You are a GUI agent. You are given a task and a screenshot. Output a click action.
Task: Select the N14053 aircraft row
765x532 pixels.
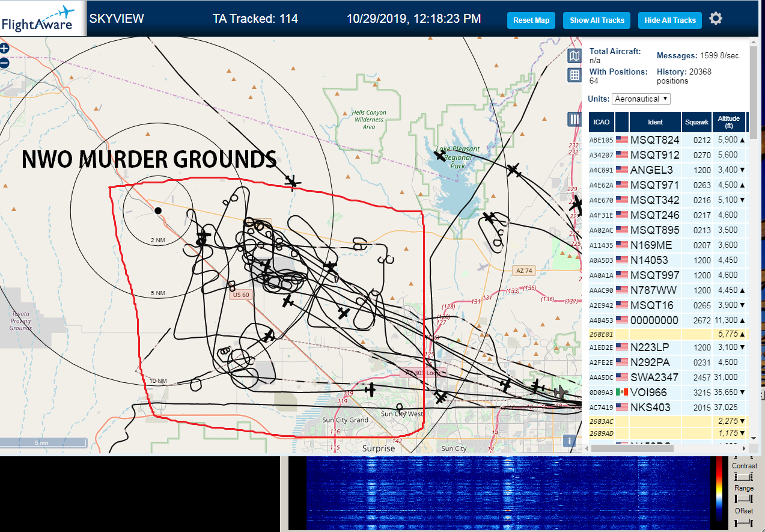(x=668, y=260)
